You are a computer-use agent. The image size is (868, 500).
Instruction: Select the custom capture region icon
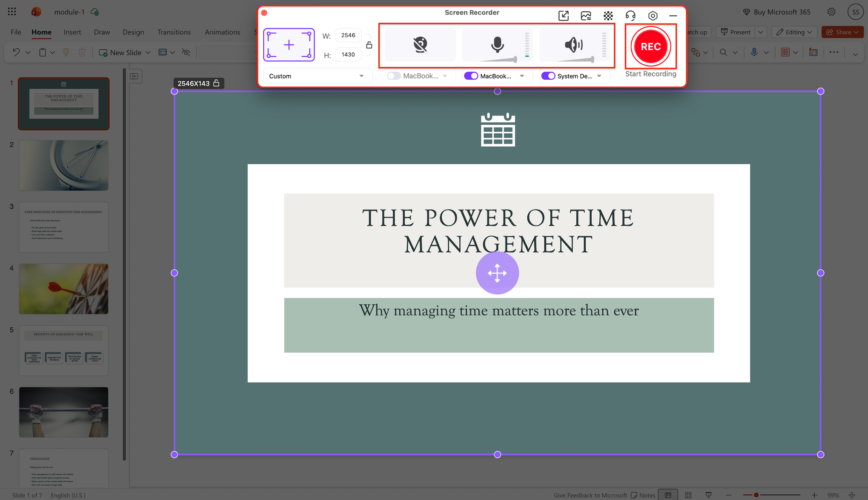point(289,45)
